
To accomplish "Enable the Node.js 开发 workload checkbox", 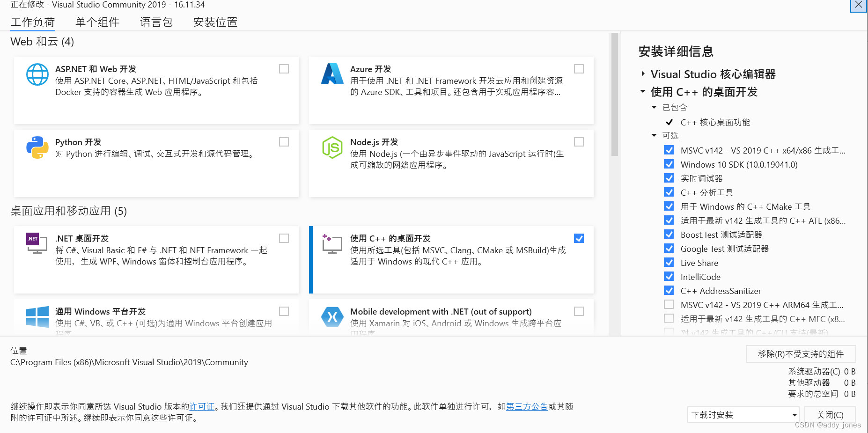I will [x=579, y=142].
